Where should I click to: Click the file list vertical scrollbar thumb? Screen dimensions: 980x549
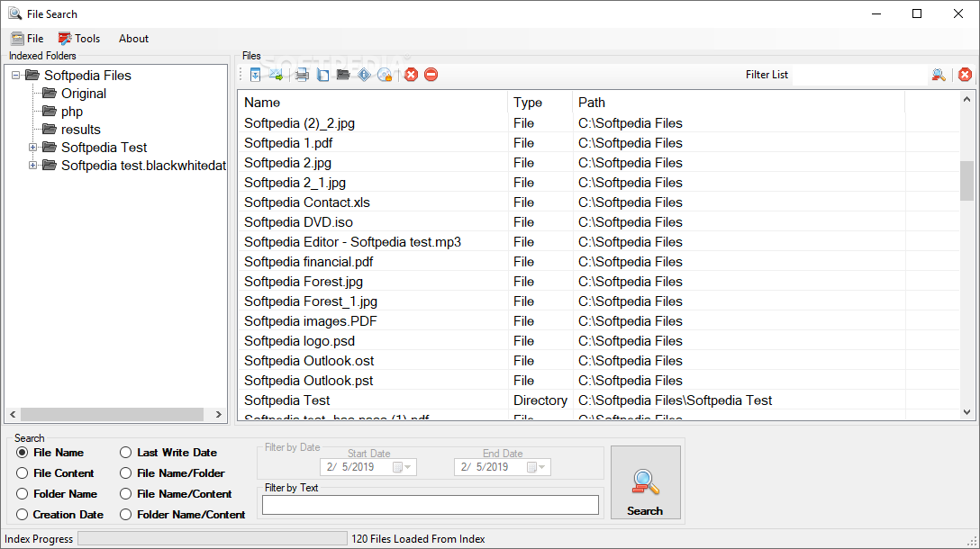[x=966, y=181]
